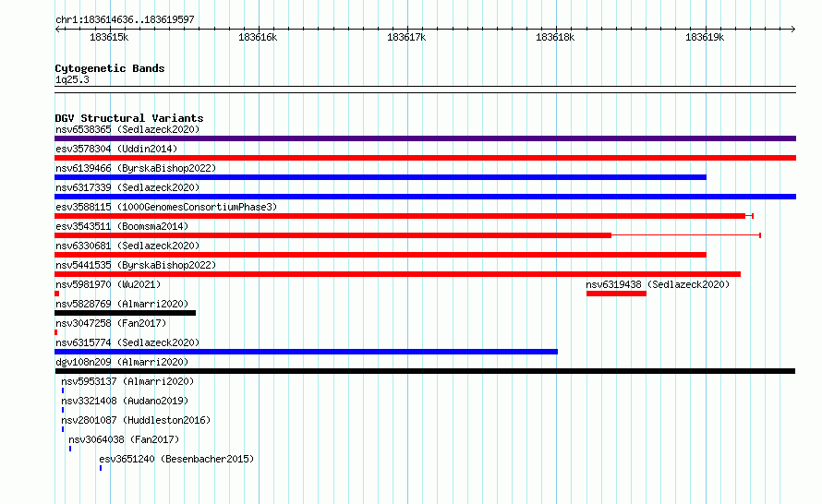Open esv3588115 (1000GenomesConsortiumPhase3) label
This screenshot has height=504, width=822.
pyautogui.click(x=166, y=207)
